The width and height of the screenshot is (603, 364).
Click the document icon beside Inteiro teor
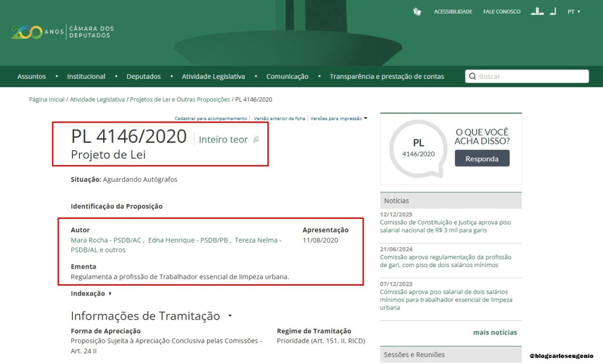click(x=256, y=140)
